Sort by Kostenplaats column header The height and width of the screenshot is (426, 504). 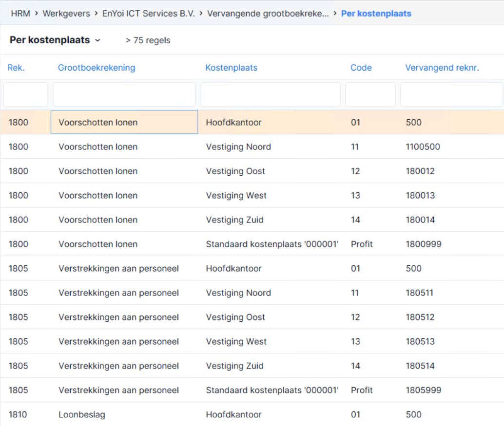coord(232,68)
